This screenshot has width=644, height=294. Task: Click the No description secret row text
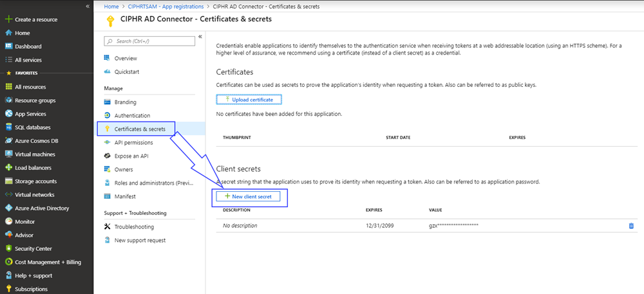[x=240, y=226]
